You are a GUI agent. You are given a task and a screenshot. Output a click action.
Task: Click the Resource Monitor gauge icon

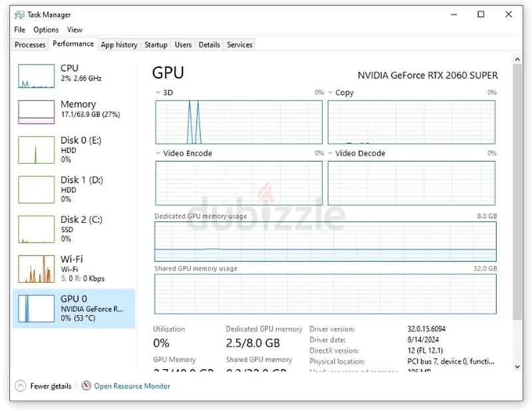pyautogui.click(x=86, y=386)
